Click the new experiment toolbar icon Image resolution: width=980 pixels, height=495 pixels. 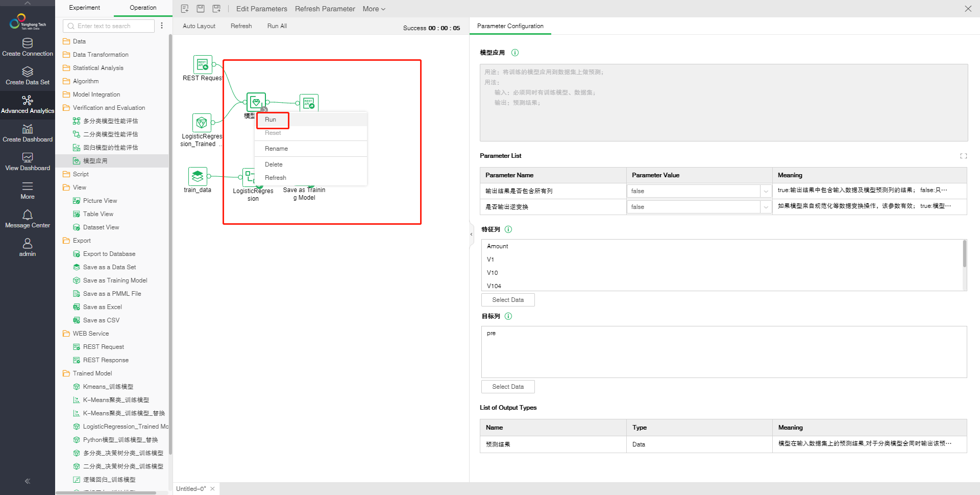click(x=185, y=9)
